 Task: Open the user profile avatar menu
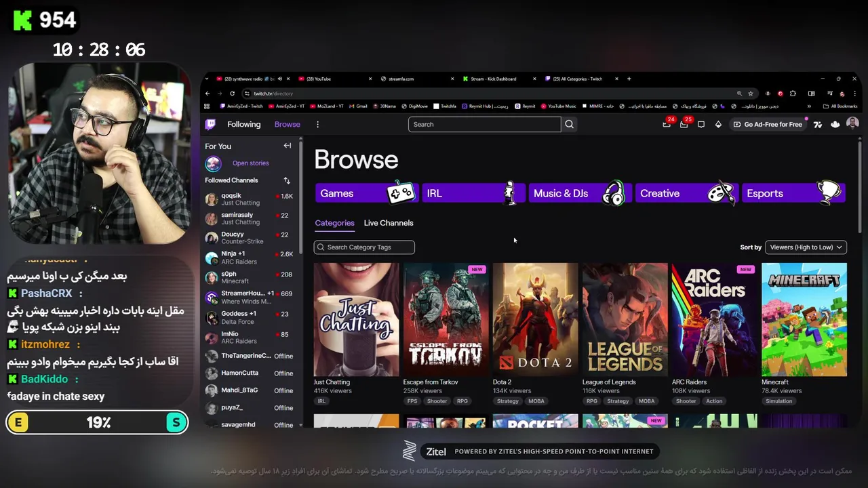pyautogui.click(x=852, y=123)
